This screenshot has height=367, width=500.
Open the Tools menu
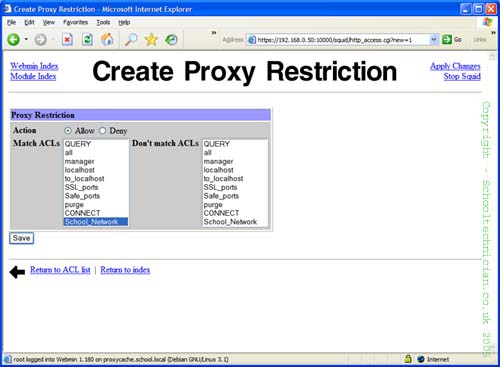point(103,22)
